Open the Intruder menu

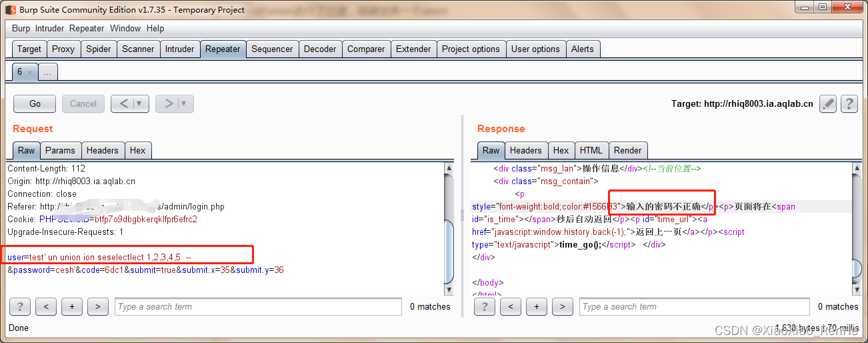(50, 28)
